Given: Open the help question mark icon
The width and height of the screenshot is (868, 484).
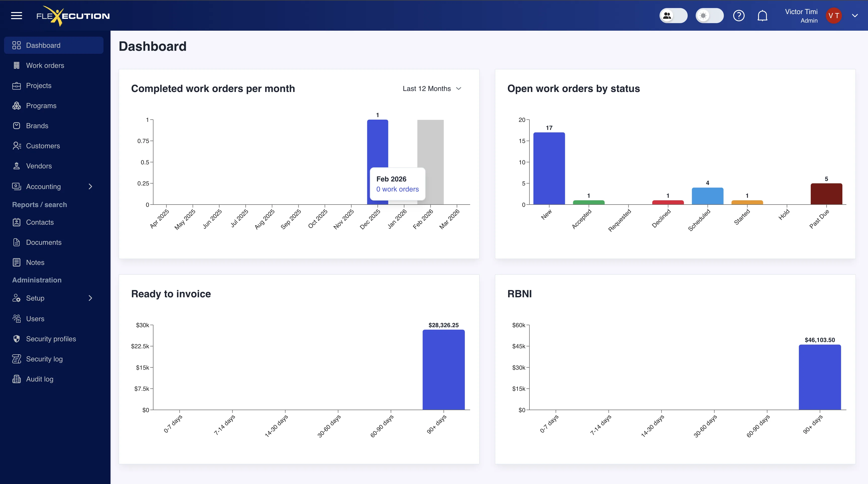Looking at the screenshot, I should 739,16.
